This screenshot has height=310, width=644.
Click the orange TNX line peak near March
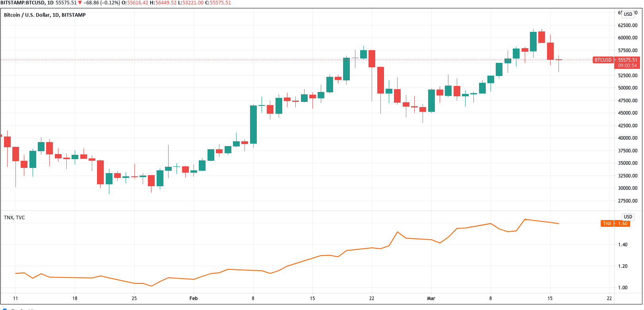(525, 219)
